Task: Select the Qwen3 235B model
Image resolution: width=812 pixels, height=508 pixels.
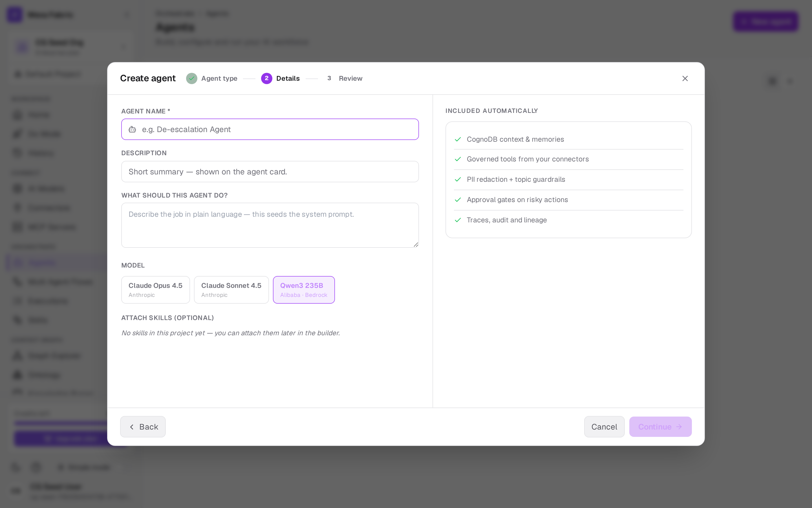Action: pos(304,290)
